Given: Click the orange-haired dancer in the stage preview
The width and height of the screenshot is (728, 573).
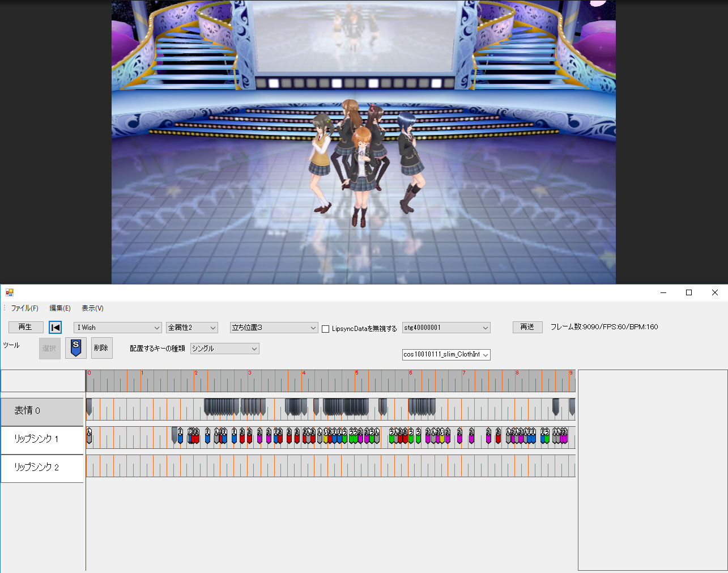Looking at the screenshot, I should 361,176.
